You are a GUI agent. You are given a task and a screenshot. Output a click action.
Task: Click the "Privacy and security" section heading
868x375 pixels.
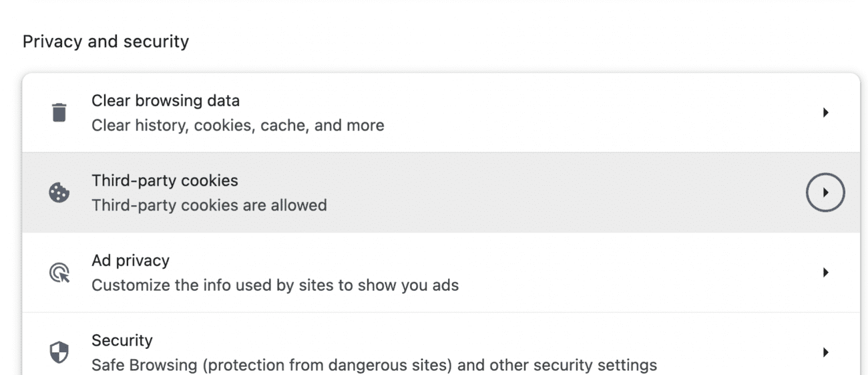pos(105,41)
